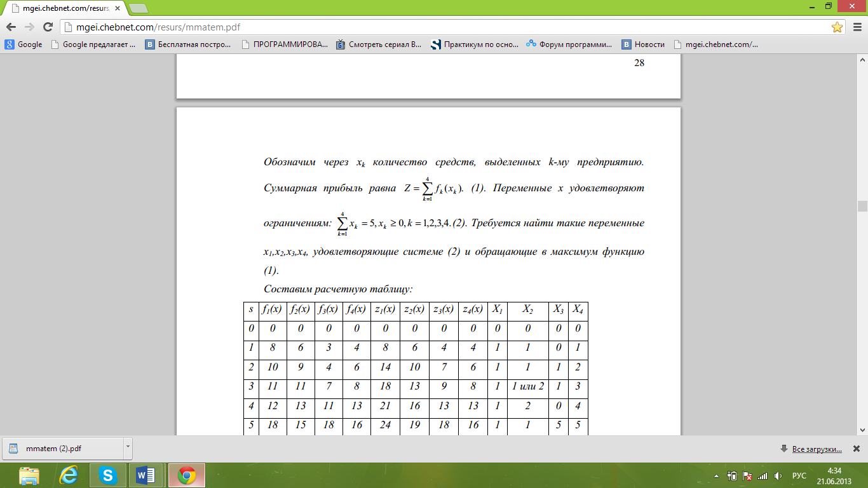Click the text 'Составим расчетную таблицу:'
The image size is (868, 488).
338,289
